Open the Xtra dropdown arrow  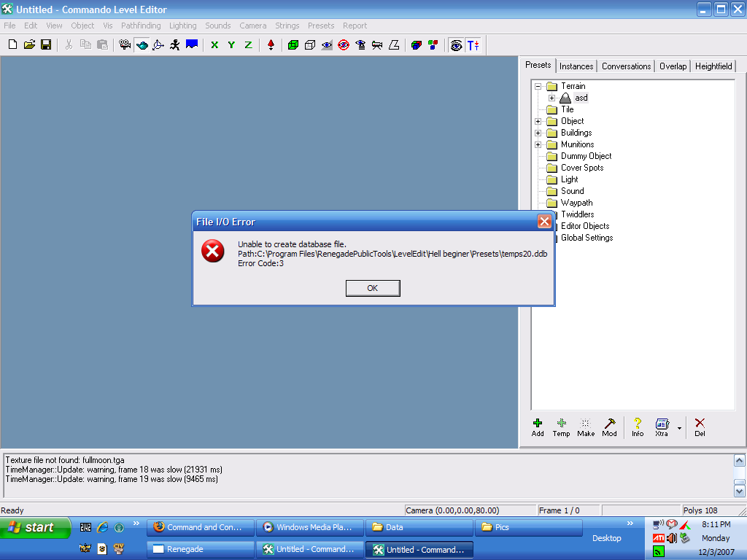(679, 428)
